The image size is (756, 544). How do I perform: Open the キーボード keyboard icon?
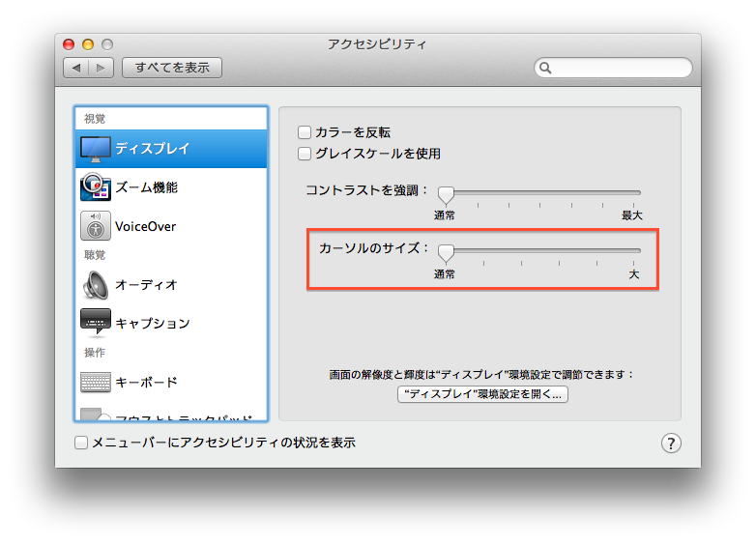coord(96,382)
